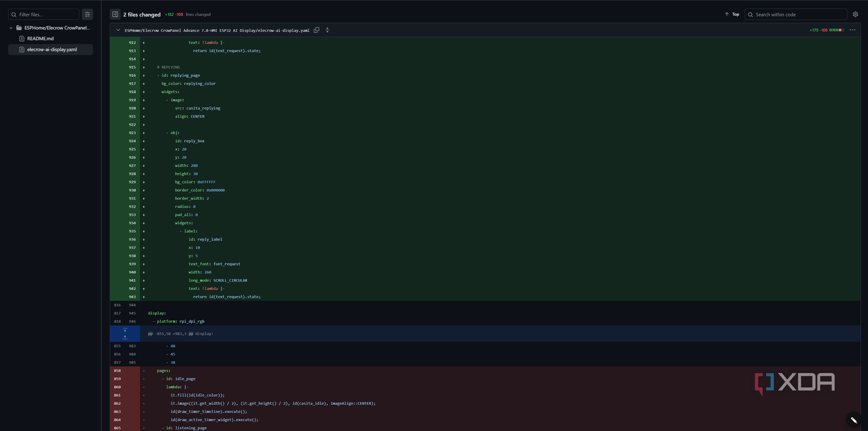Copy the elecrow-ai-display.yaml file path
Image resolution: width=868 pixels, height=431 pixels.
point(317,30)
